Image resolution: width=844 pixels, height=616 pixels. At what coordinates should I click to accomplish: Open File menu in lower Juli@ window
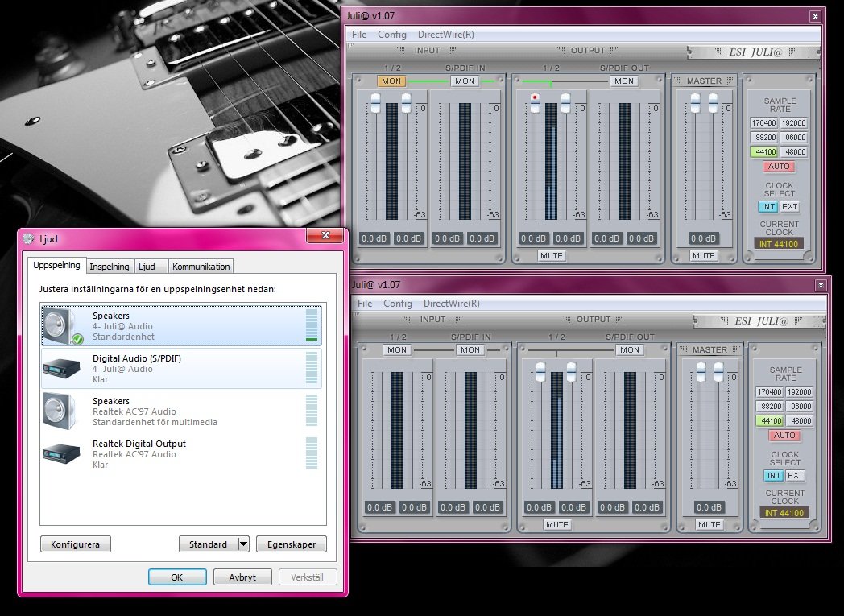point(364,304)
